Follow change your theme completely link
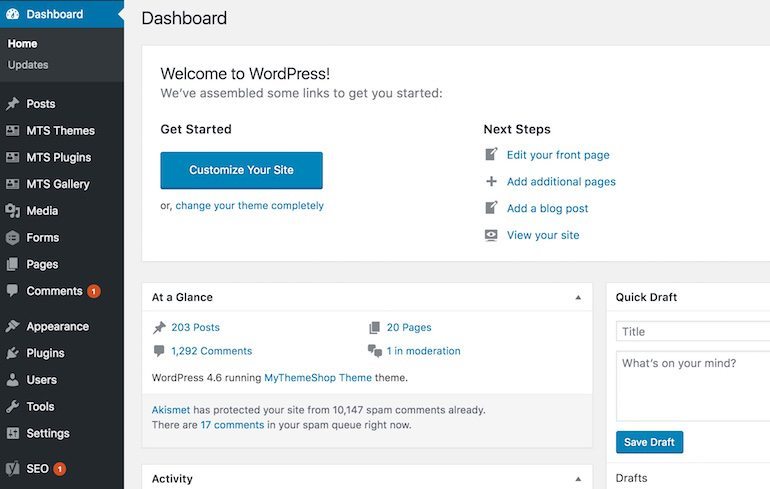This screenshot has width=770, height=489. [x=249, y=206]
